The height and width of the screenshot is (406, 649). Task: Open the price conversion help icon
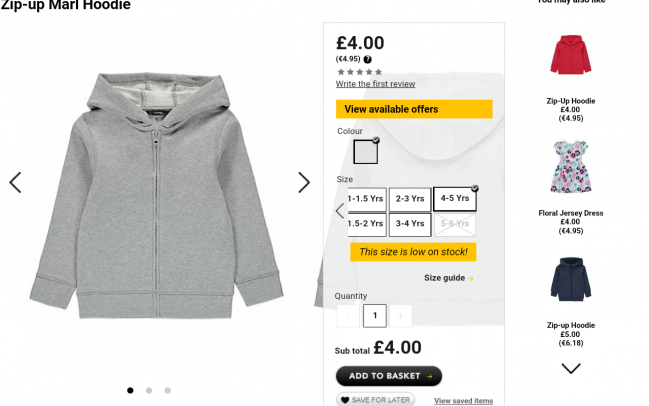pyautogui.click(x=368, y=59)
